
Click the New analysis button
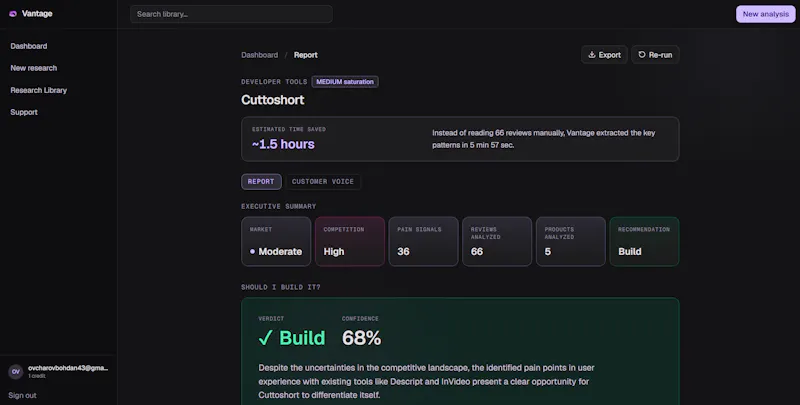[x=765, y=14]
